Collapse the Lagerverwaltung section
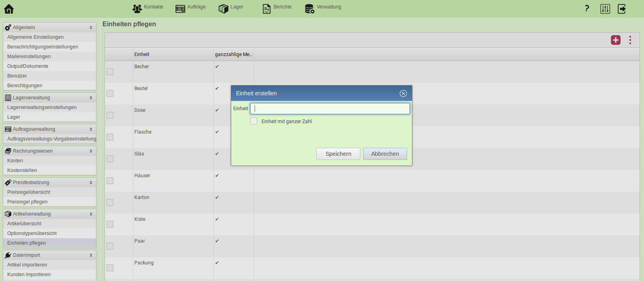The height and width of the screenshot is (281, 644). (91, 98)
